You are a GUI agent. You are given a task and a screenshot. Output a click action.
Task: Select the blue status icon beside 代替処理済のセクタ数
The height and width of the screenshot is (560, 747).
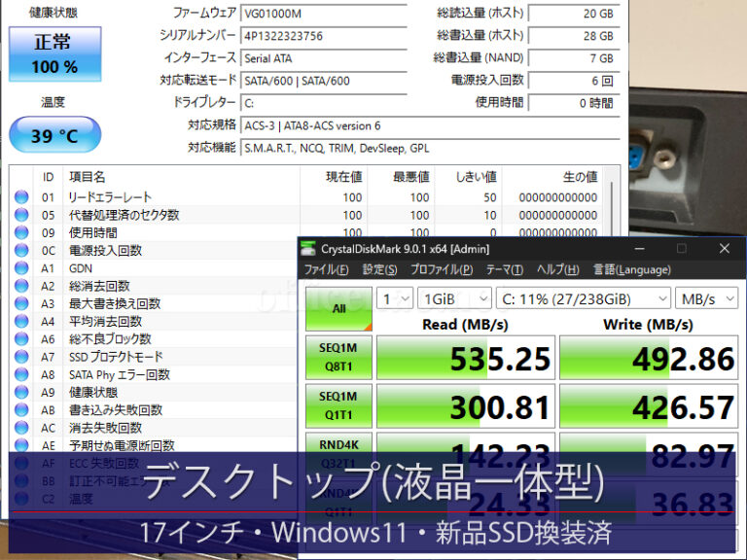21,215
